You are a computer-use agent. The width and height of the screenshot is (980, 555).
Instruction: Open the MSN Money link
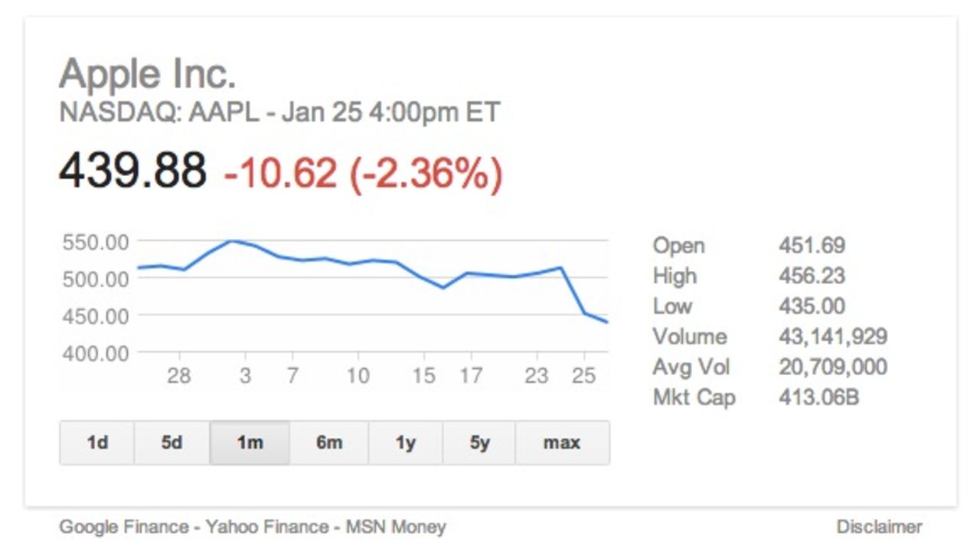(396, 527)
